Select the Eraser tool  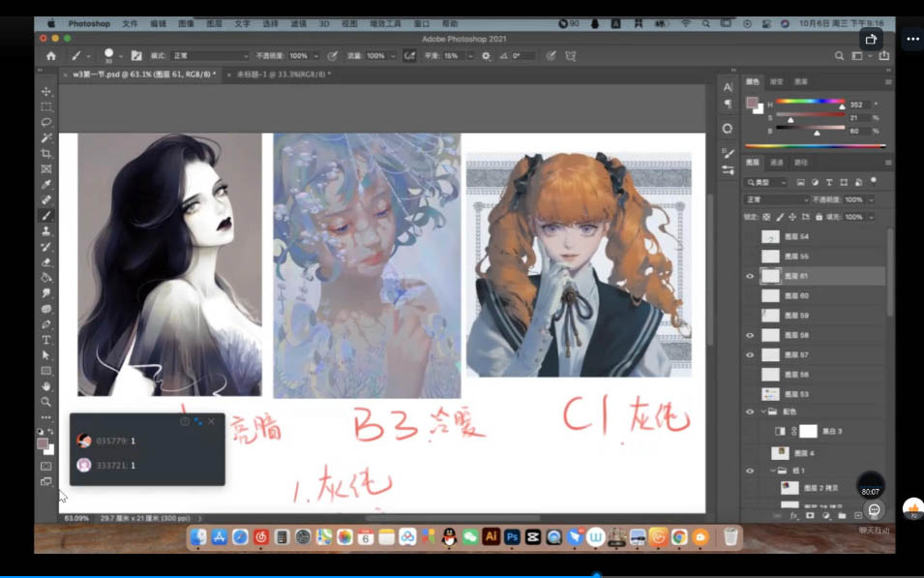(x=46, y=262)
